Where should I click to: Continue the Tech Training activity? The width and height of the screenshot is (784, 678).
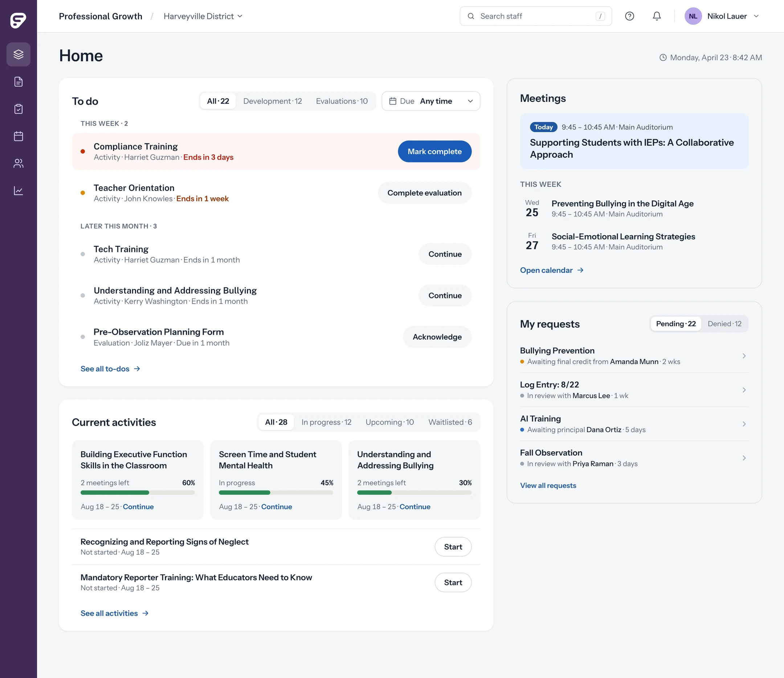point(445,254)
